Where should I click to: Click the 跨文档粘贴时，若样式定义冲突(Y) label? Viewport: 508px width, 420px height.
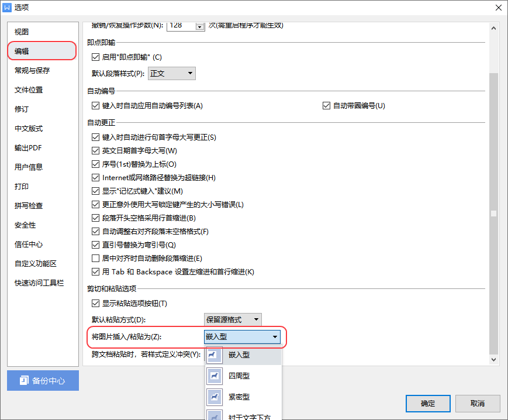click(x=146, y=354)
